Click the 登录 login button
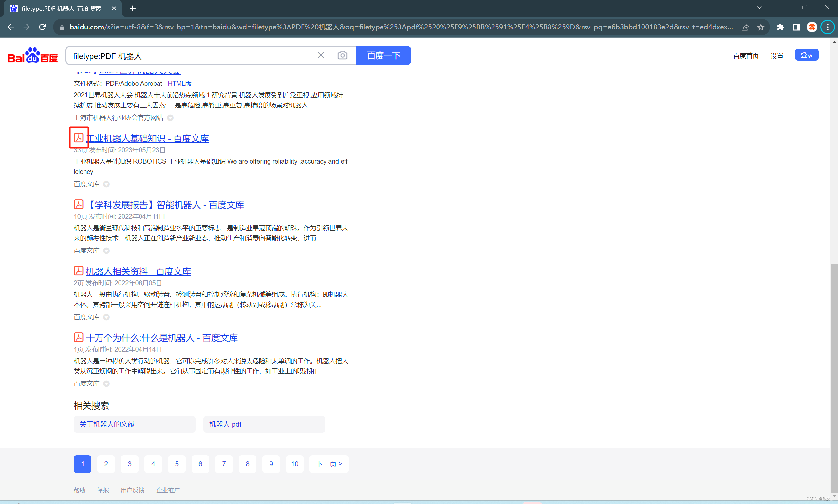The image size is (838, 504). click(x=807, y=55)
